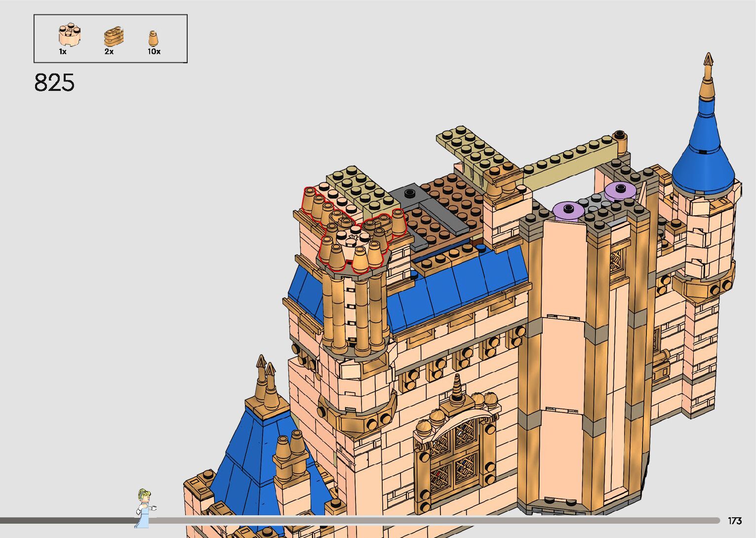The width and height of the screenshot is (756, 538).
Task: Click step number 825
Action: (x=54, y=83)
